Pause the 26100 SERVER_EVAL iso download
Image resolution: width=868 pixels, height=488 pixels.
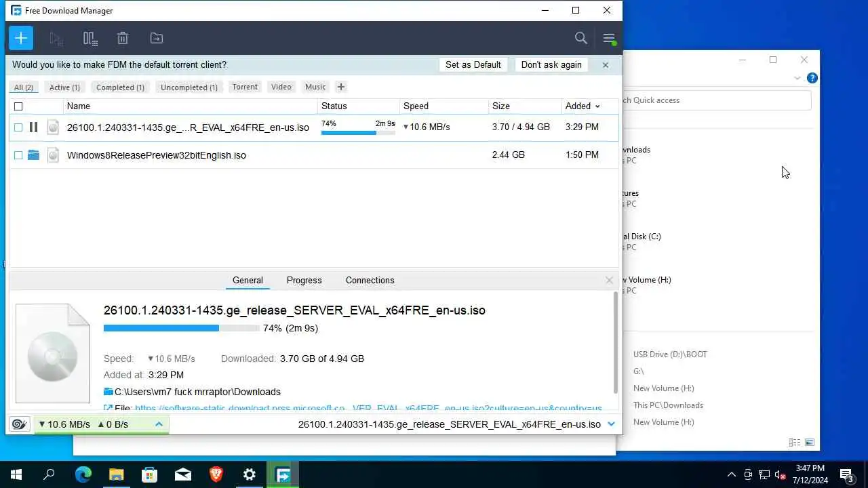point(33,127)
